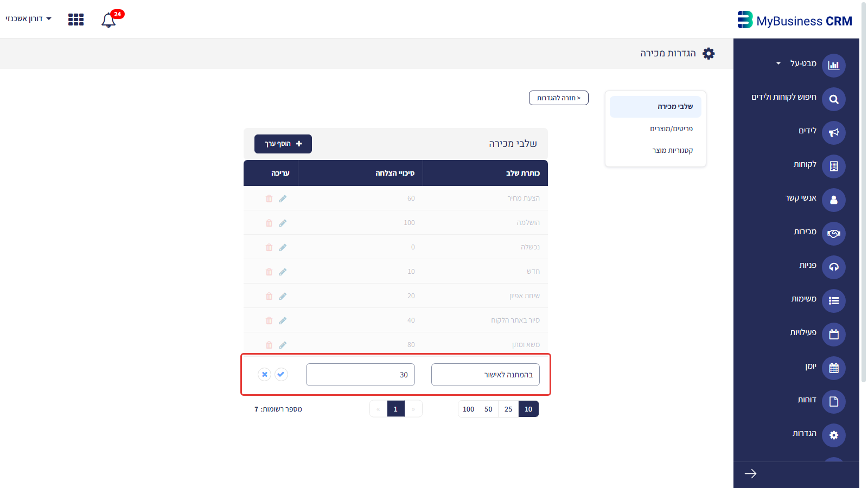
Task: Collapse the sidebar with the arrow
Action: click(x=750, y=474)
